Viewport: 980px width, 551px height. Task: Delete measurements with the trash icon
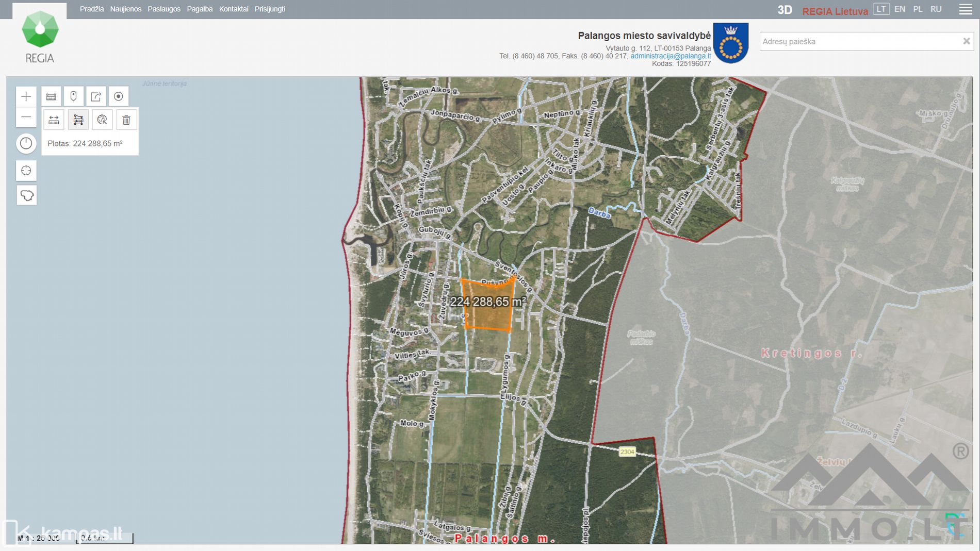(126, 120)
